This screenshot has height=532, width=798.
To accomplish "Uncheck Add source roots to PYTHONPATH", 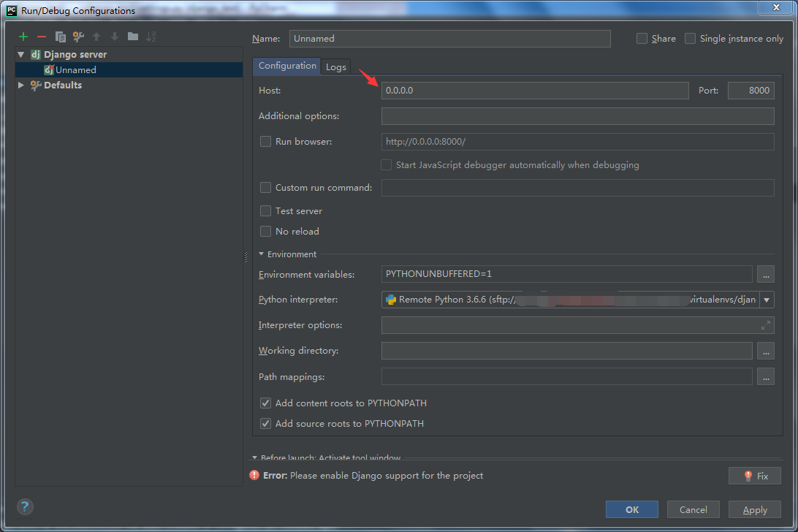I will coord(265,424).
